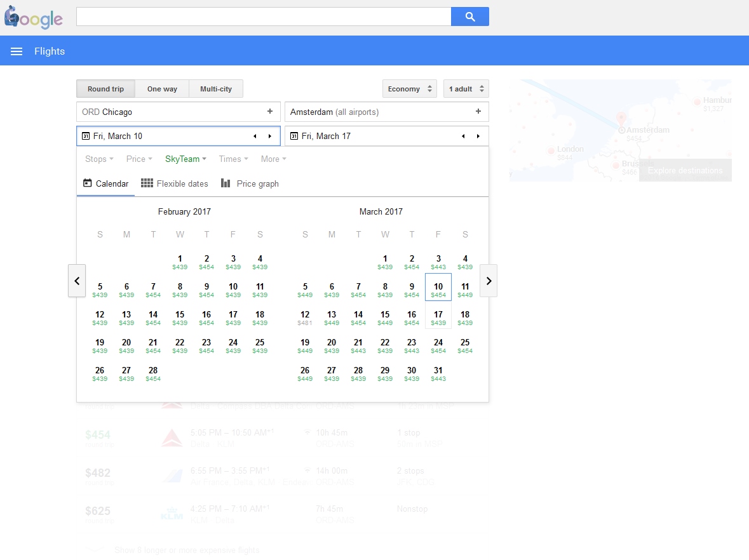This screenshot has height=560, width=749.
Task: Switch to Flexible dates tab
Action: [x=175, y=183]
